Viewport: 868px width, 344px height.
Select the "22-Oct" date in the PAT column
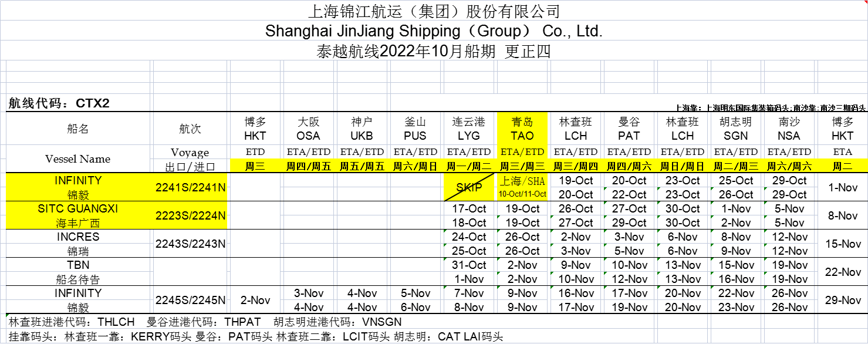629,194
